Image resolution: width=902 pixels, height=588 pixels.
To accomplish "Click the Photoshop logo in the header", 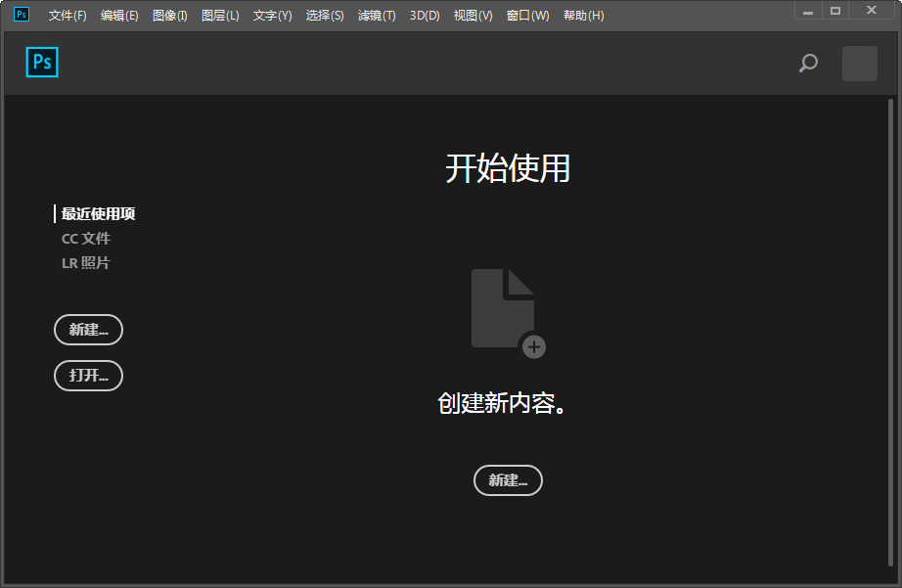I will click(x=42, y=63).
